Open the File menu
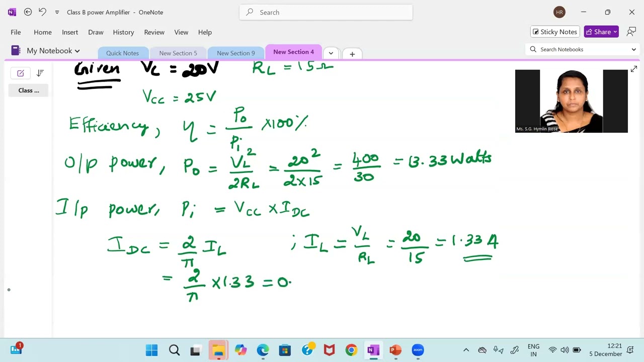Image resolution: width=644 pixels, height=362 pixels. (16, 32)
